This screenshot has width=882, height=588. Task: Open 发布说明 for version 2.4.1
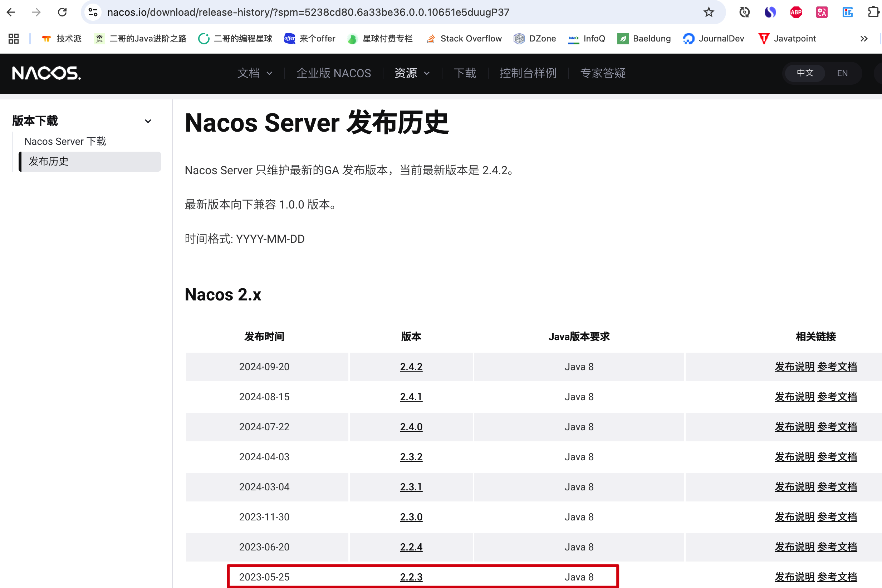[x=795, y=397]
